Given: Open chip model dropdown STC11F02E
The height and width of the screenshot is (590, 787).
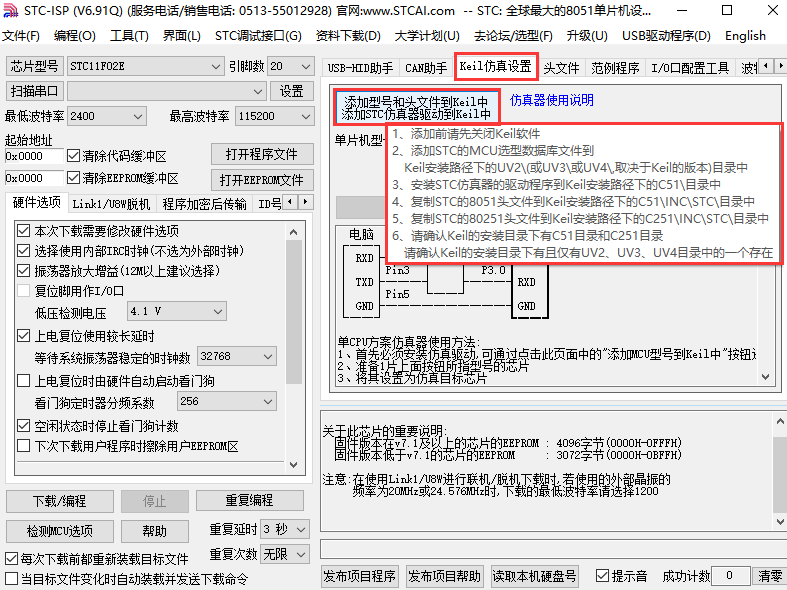Looking at the screenshot, I should tap(146, 66).
